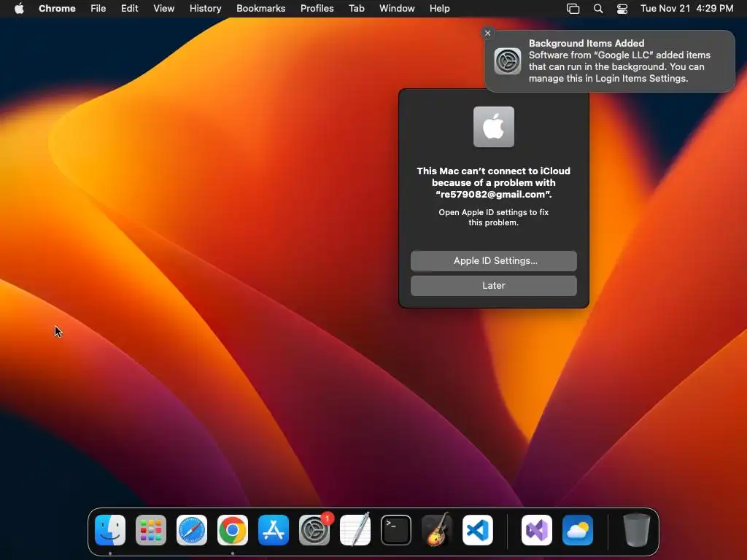Open the Window menu
The image size is (747, 560).
click(x=397, y=8)
